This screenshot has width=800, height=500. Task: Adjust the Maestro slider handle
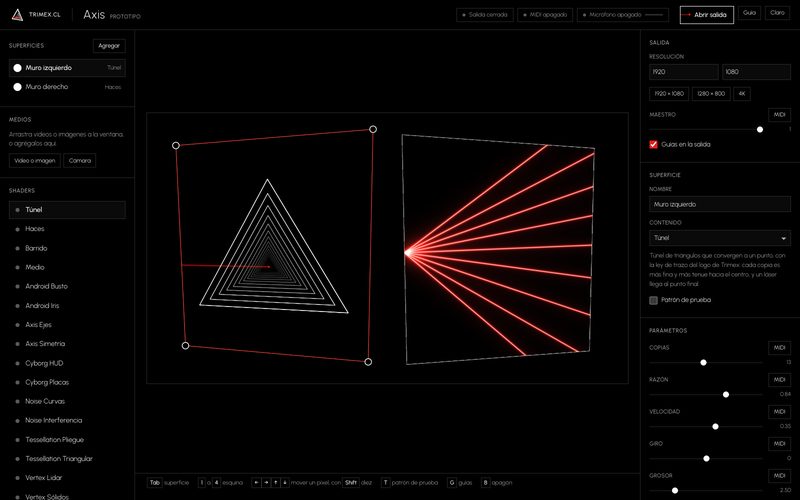click(760, 130)
